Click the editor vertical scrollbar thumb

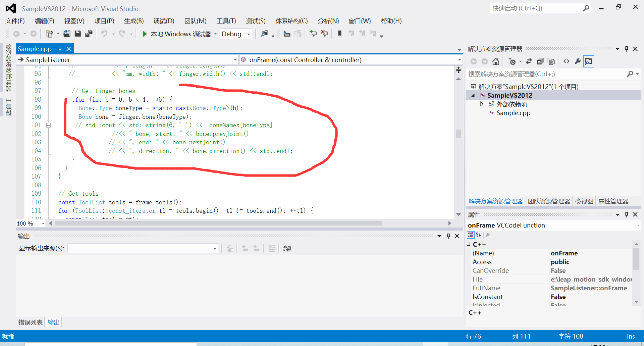[459, 134]
